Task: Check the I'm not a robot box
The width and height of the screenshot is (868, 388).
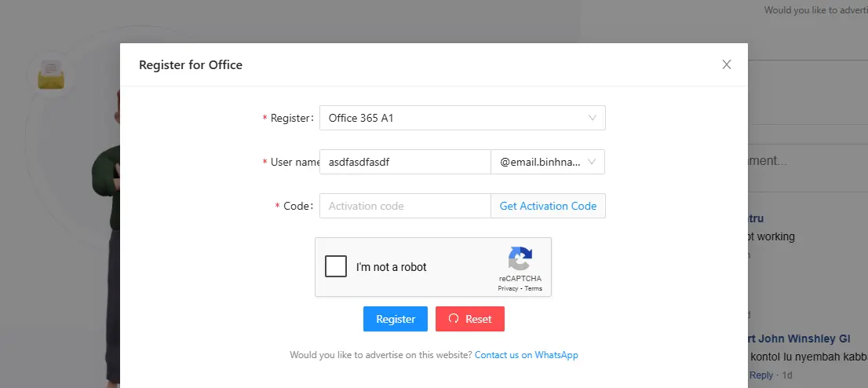Action: [x=336, y=266]
